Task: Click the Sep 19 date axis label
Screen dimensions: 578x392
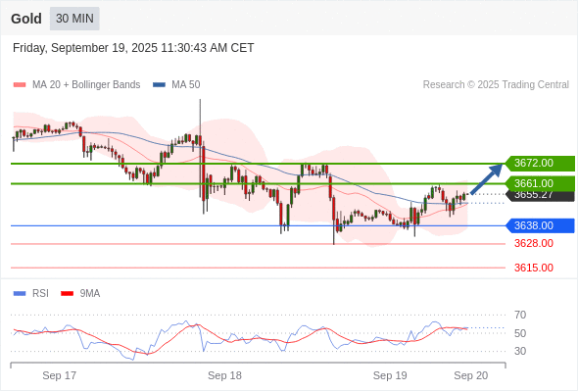Action: 390,375
